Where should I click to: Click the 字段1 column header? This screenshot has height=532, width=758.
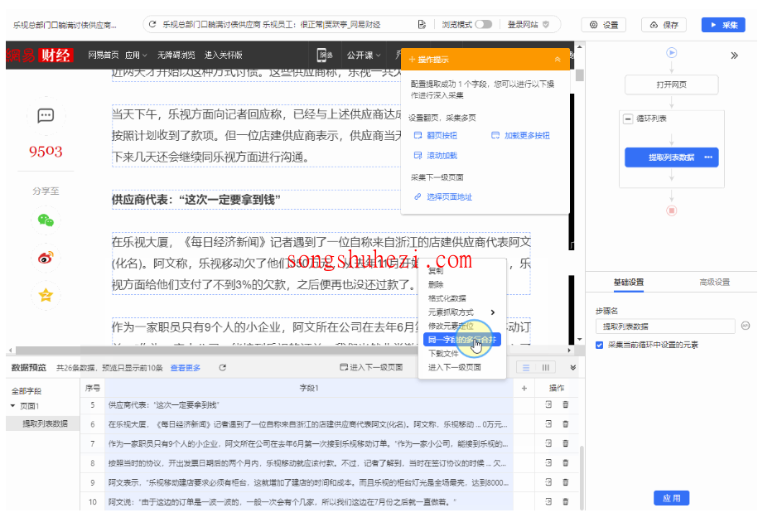pos(309,388)
